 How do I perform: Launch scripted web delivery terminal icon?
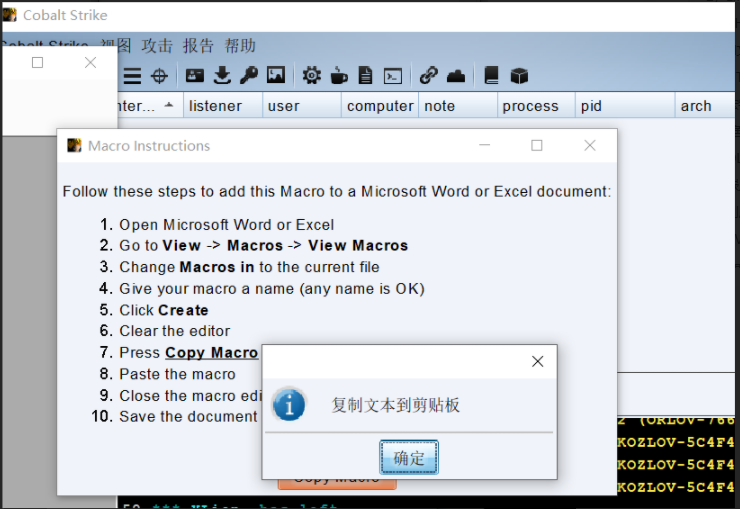point(393,76)
